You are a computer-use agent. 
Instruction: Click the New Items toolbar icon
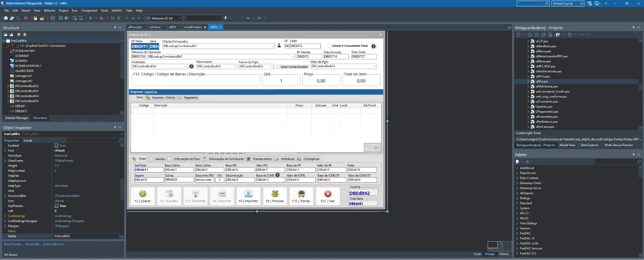[x=35, y=18]
